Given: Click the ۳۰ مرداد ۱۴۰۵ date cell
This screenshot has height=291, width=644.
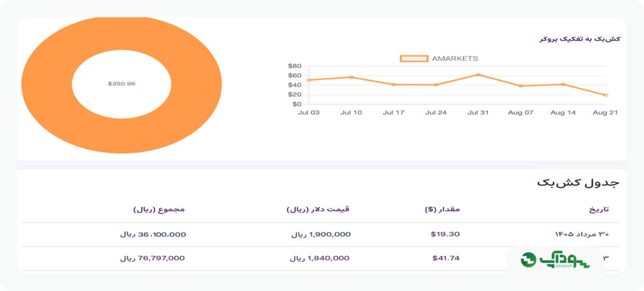Looking at the screenshot, I should coord(582,234).
